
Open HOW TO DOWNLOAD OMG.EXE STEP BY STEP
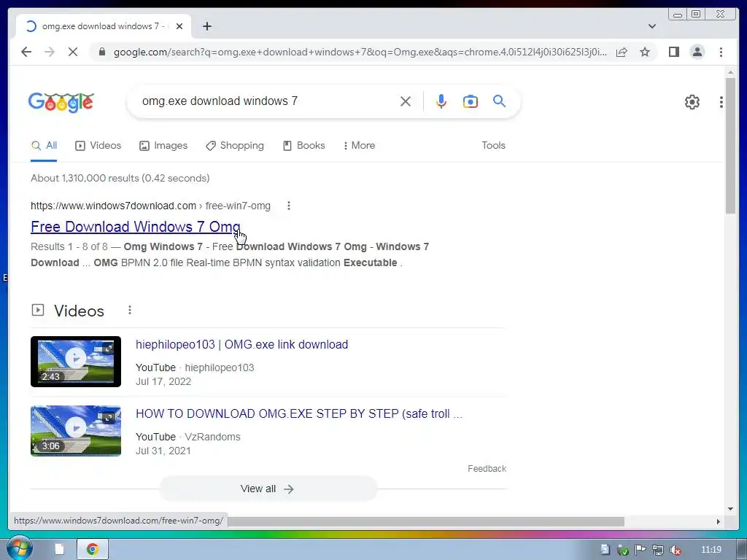coord(299,414)
